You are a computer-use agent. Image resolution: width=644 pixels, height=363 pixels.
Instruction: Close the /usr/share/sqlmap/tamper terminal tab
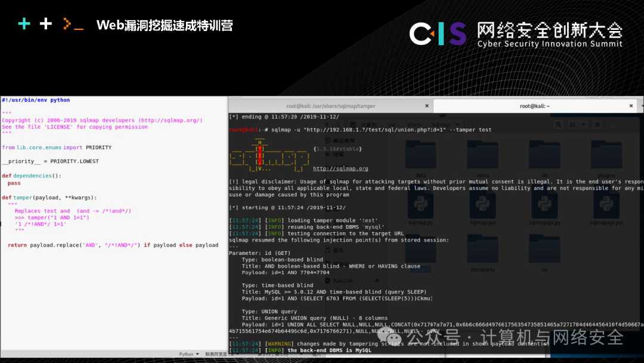point(427,106)
